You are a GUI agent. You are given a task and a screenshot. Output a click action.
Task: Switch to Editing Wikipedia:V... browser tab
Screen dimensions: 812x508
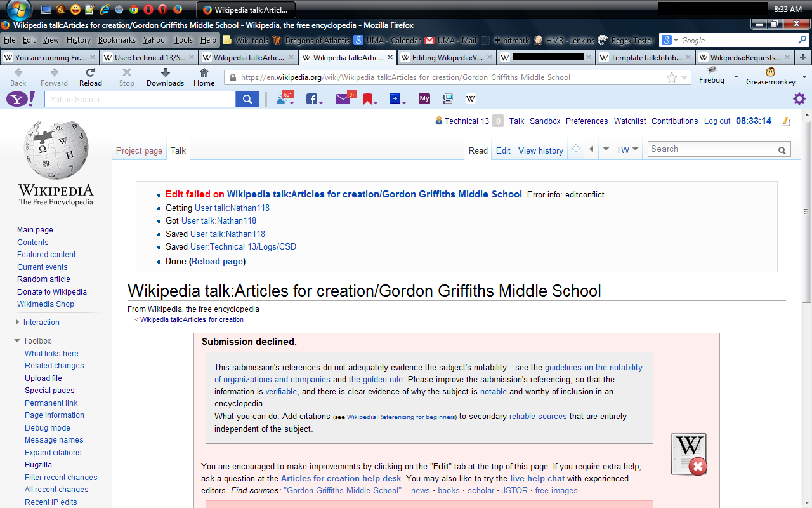click(447, 57)
